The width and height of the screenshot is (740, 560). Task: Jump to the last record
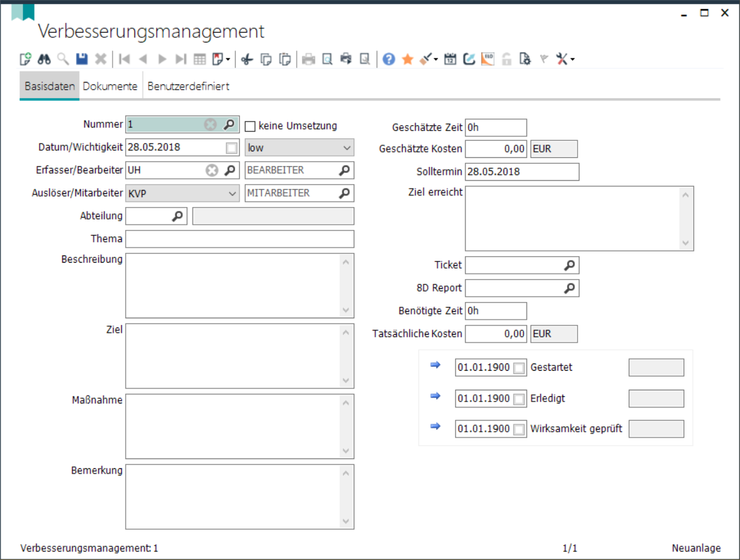point(181,59)
